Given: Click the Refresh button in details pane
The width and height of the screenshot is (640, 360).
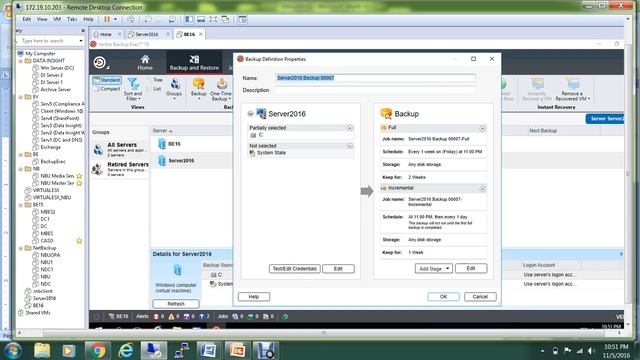Looking at the screenshot, I should 176,304.
